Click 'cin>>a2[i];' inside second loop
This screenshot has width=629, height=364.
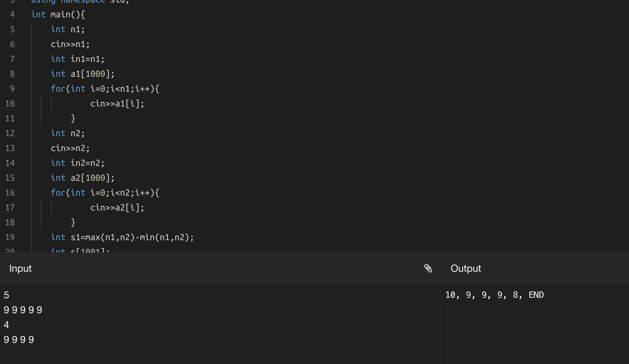coord(117,208)
